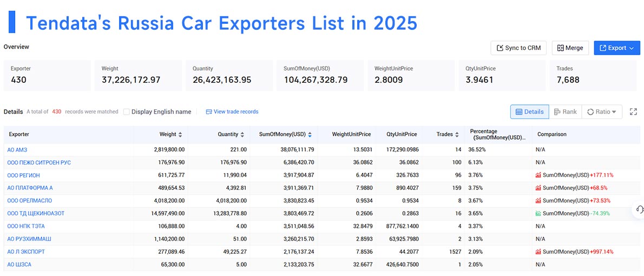Open exporter АО АМЗ link

click(x=17, y=150)
